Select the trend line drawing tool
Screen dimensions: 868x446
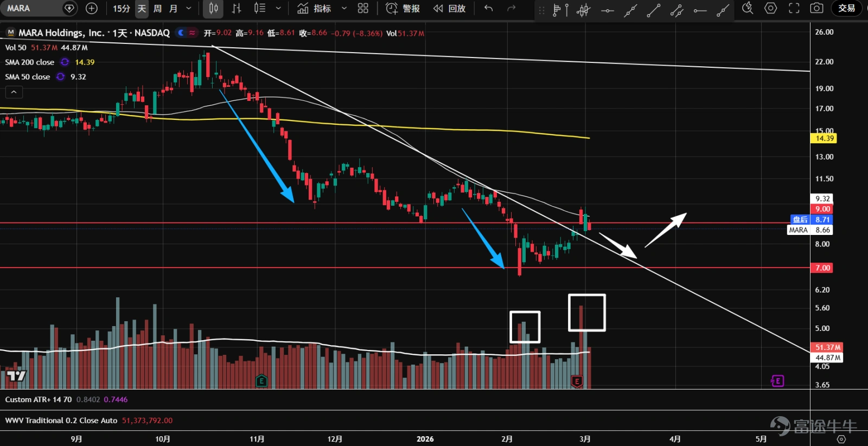[654, 10]
